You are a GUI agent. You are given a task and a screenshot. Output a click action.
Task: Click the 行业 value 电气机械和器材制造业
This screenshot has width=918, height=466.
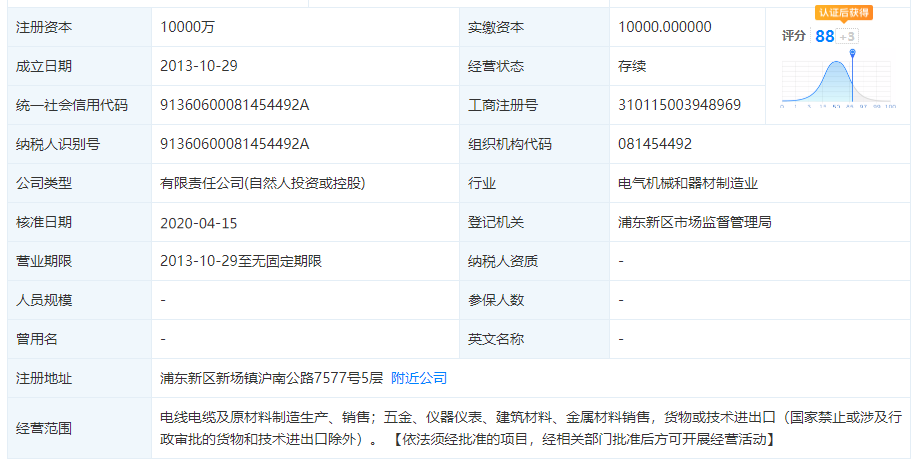(x=688, y=183)
